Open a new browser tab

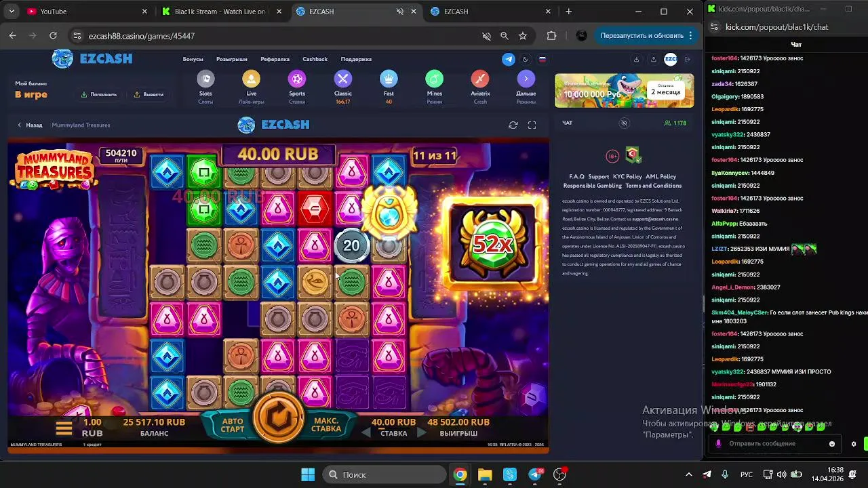[x=569, y=12]
